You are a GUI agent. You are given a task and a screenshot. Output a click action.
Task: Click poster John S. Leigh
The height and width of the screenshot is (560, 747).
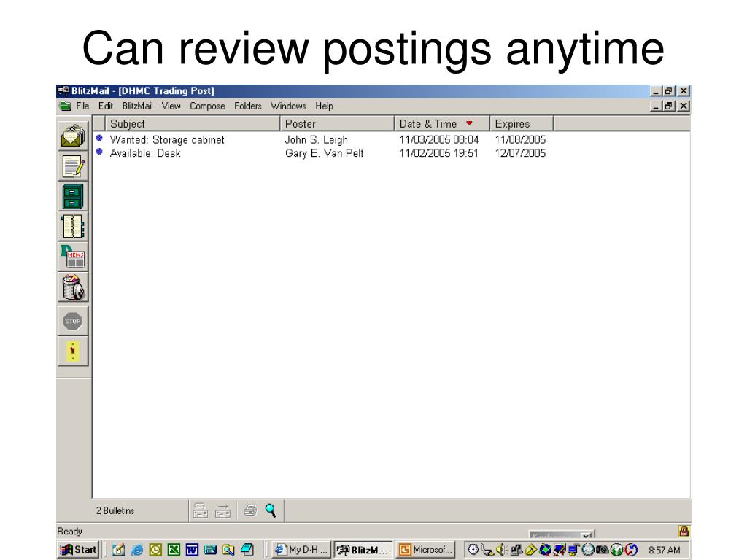[317, 140]
